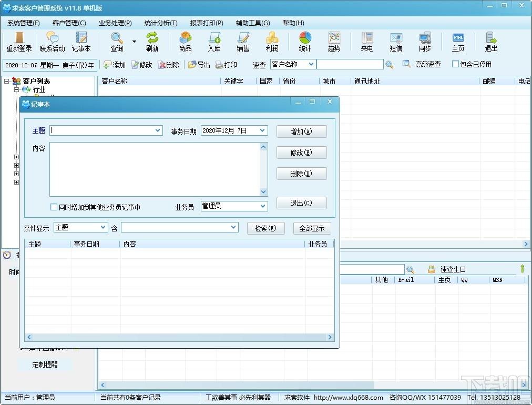This screenshot has height=405, width=532.
Task: Open 高级速查 advanced search
Action: click(x=422, y=64)
